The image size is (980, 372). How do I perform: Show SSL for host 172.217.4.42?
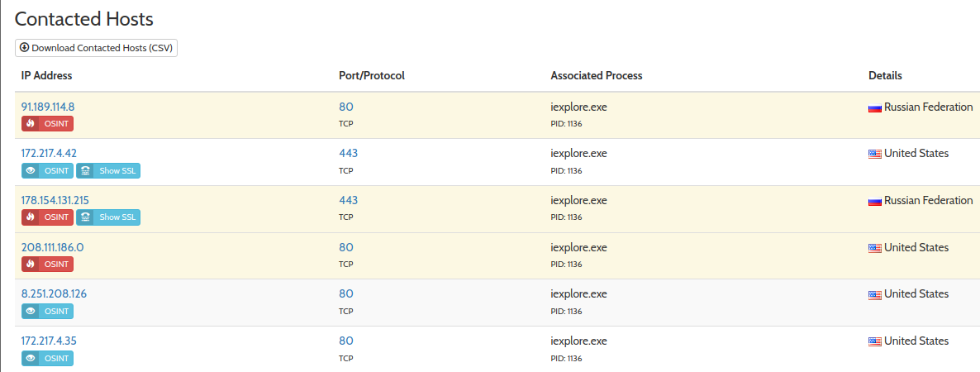[108, 171]
